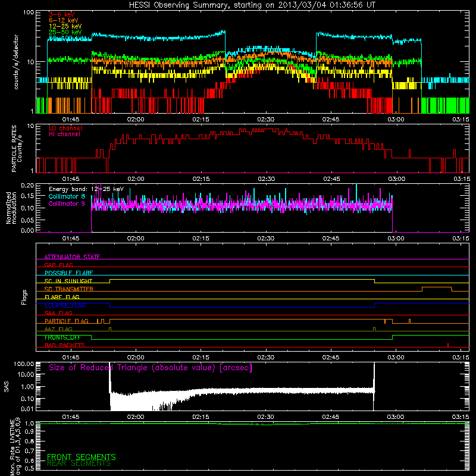Click the '100' tick on count-rate axis
476x476 pixels.
point(28,12)
